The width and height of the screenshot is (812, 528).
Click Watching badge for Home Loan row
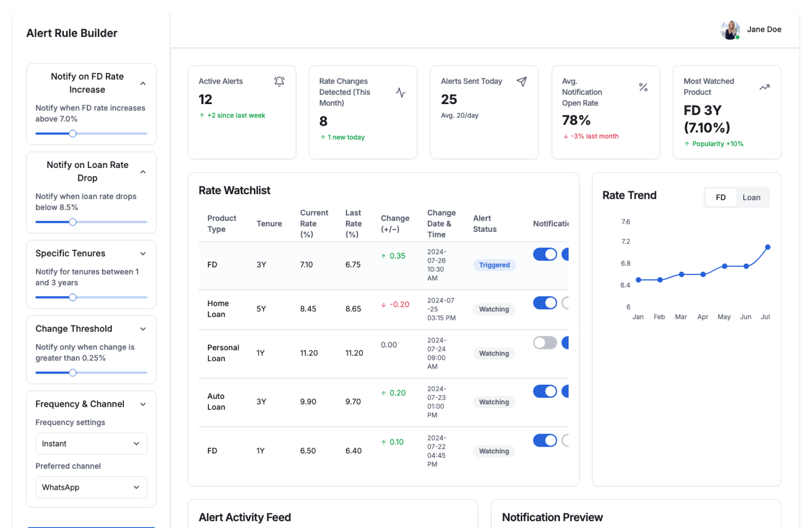pos(494,309)
